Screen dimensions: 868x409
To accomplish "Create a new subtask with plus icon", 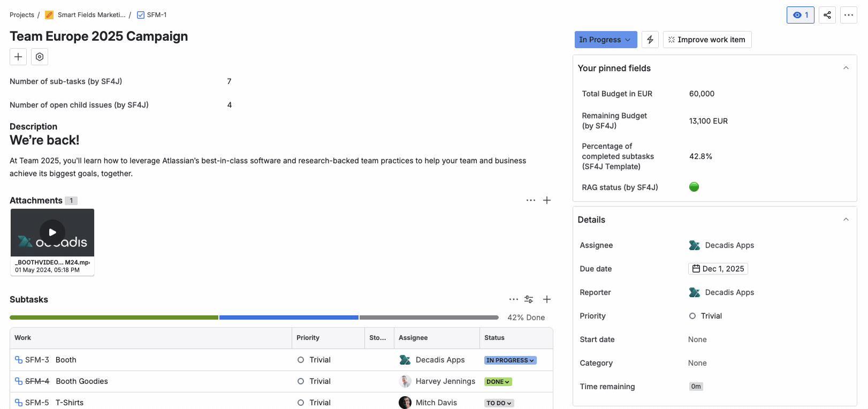I will pyautogui.click(x=547, y=299).
